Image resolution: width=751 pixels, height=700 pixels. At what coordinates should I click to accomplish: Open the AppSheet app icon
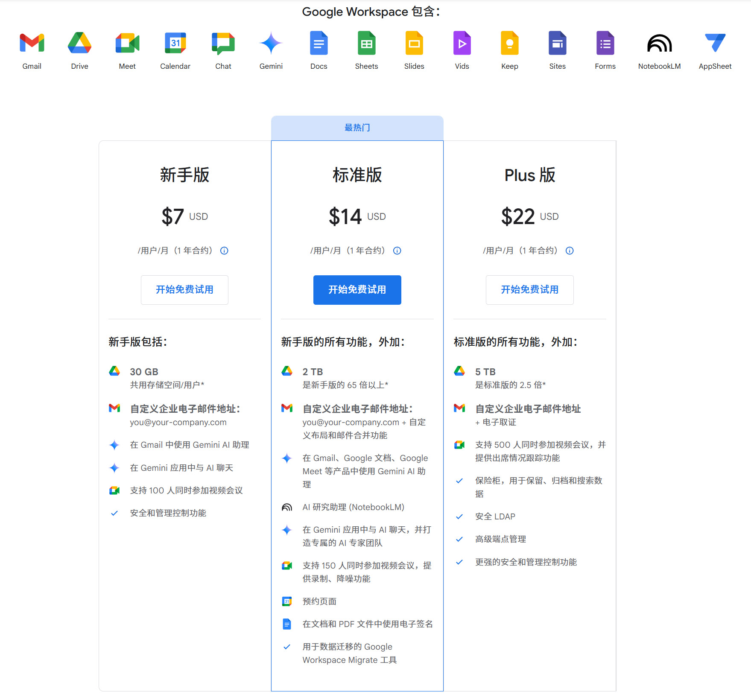pos(715,43)
